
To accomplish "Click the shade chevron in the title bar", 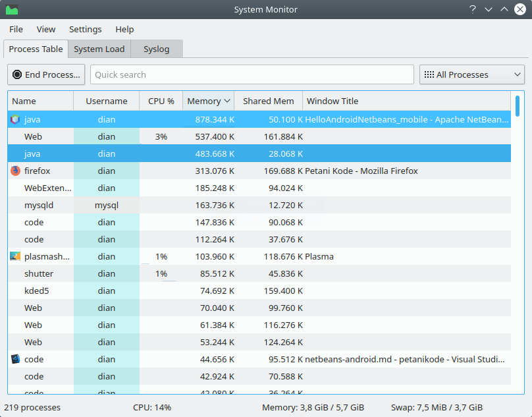I will pyautogui.click(x=489, y=9).
